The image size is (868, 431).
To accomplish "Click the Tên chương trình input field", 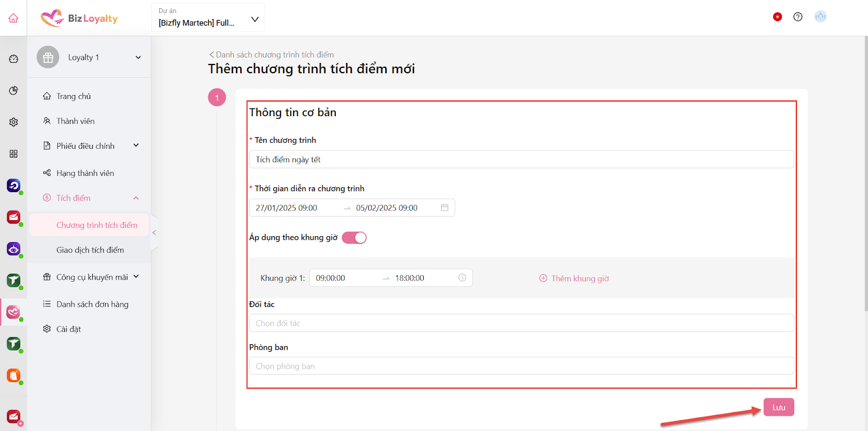I will (x=521, y=159).
